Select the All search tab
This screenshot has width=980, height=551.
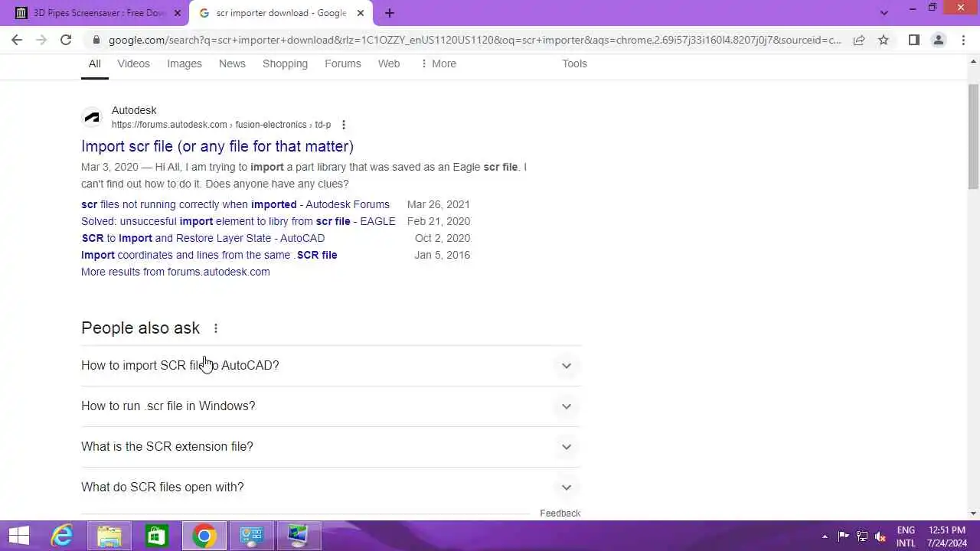click(x=94, y=64)
